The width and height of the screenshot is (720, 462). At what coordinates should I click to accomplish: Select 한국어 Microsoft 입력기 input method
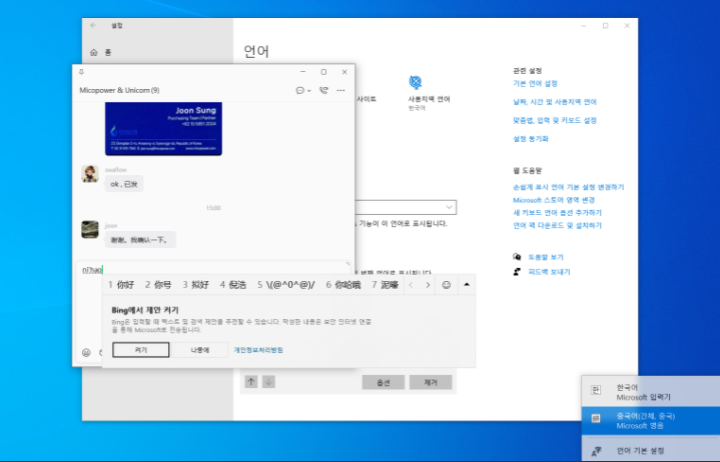651,392
